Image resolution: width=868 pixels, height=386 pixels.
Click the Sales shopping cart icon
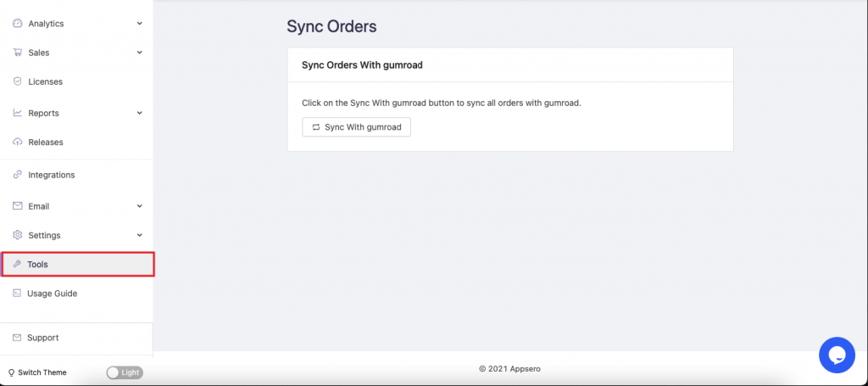pyautogui.click(x=17, y=53)
